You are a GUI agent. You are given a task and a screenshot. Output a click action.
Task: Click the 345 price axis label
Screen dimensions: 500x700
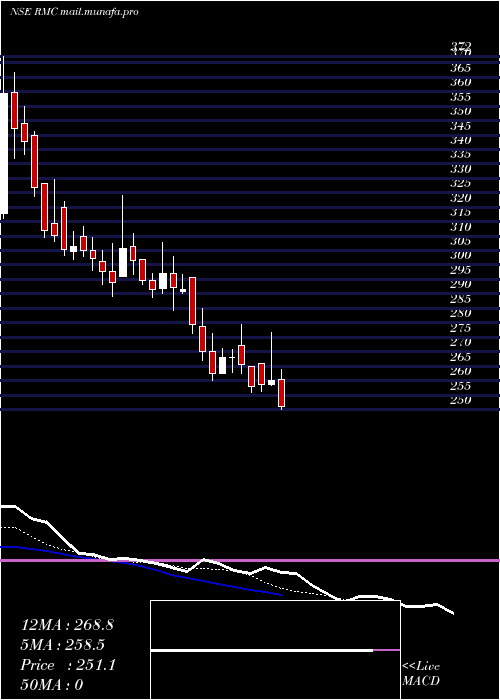[x=461, y=126]
